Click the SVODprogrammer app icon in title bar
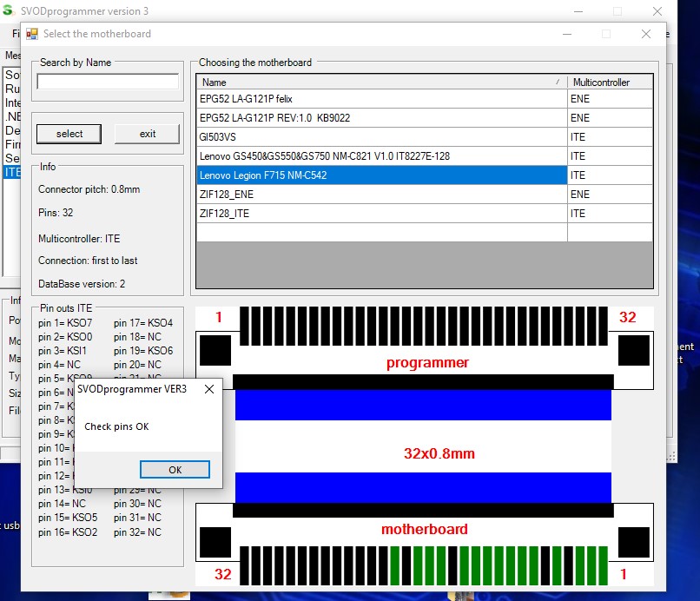The height and width of the screenshot is (601, 700). click(x=9, y=10)
